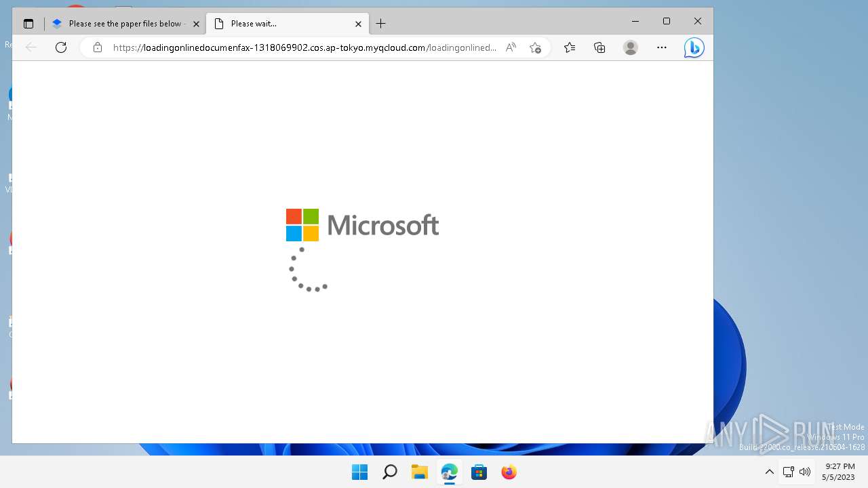This screenshot has width=868, height=488.
Task: Open the volume tray icon
Action: tap(805, 472)
